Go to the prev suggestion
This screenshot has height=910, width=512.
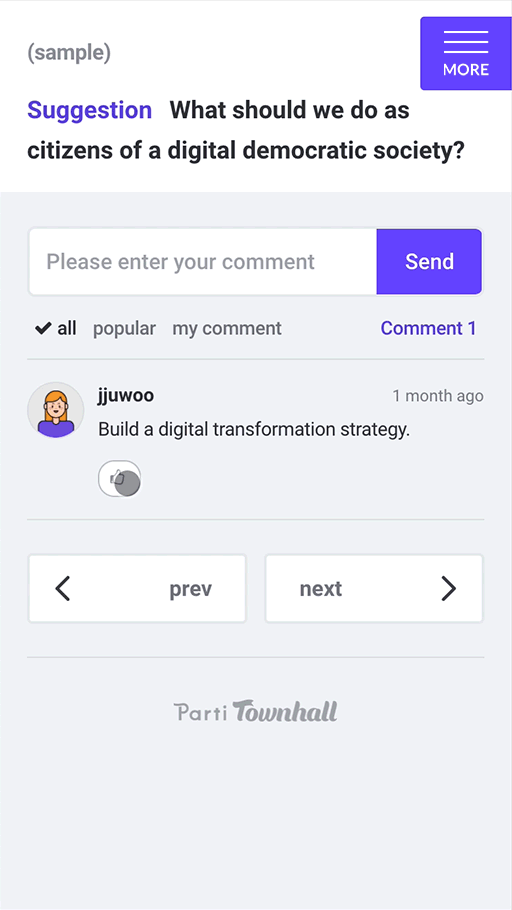pyautogui.click(x=137, y=588)
